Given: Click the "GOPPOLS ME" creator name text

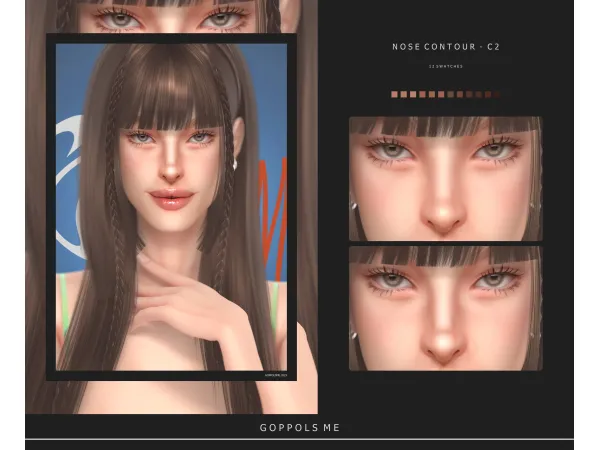Looking at the screenshot, I should coord(300,427).
